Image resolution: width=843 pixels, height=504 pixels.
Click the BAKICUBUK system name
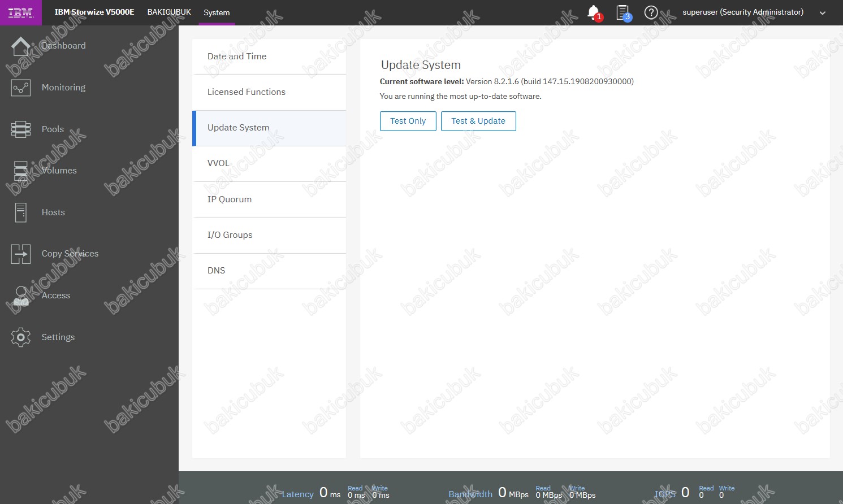tap(169, 12)
